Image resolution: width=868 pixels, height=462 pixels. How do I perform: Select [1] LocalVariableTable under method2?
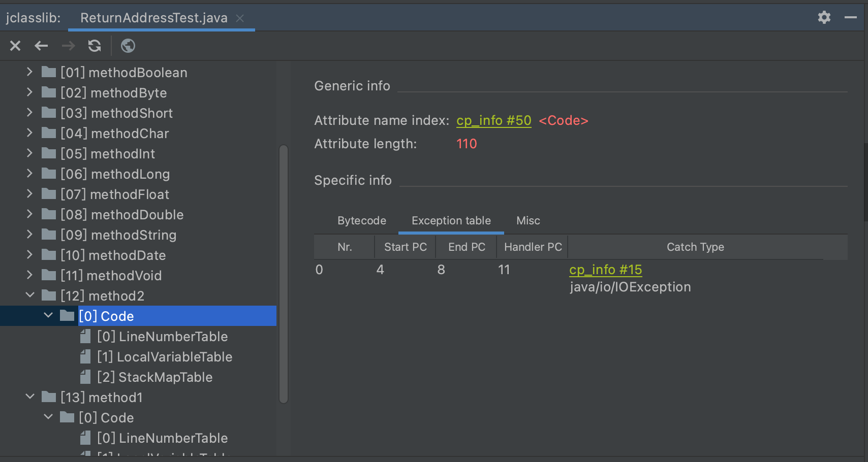point(164,357)
